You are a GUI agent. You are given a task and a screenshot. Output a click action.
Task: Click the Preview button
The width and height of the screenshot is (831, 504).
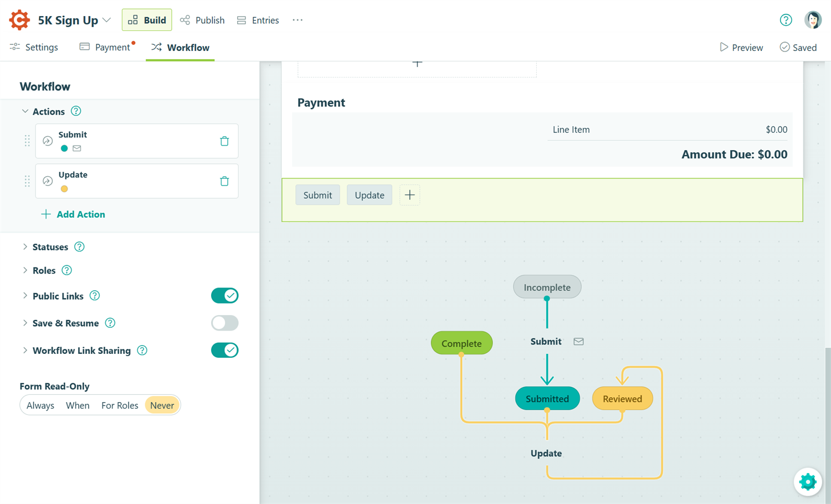pyautogui.click(x=741, y=48)
